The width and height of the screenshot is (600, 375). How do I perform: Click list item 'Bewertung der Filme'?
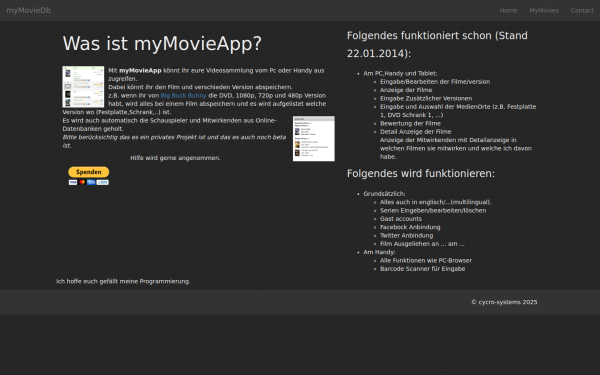tap(410, 123)
